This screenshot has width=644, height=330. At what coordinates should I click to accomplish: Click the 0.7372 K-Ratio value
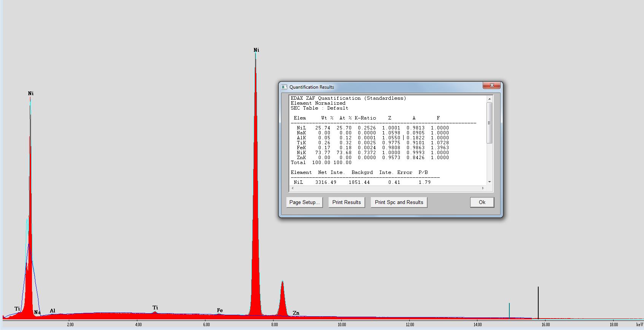[367, 153]
